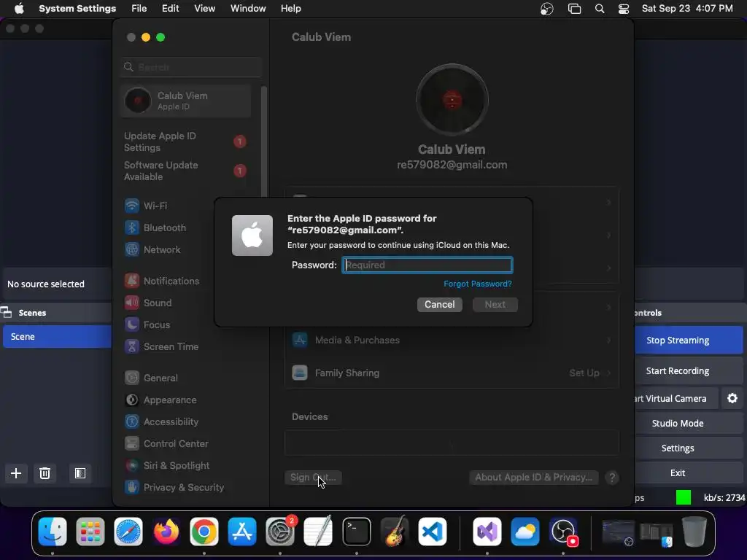747x560 pixels.
Task: Open the View menu
Action: (x=205, y=9)
